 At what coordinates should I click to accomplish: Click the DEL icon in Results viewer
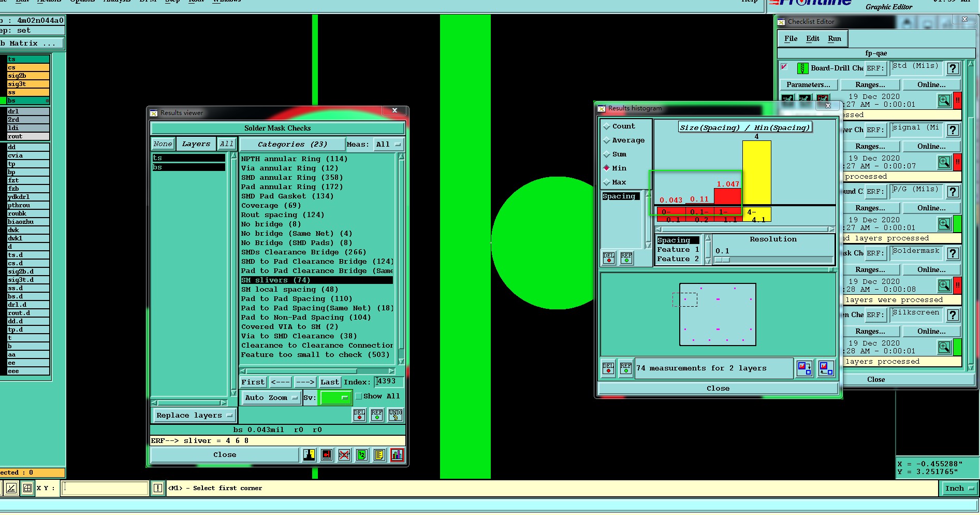coord(359,414)
